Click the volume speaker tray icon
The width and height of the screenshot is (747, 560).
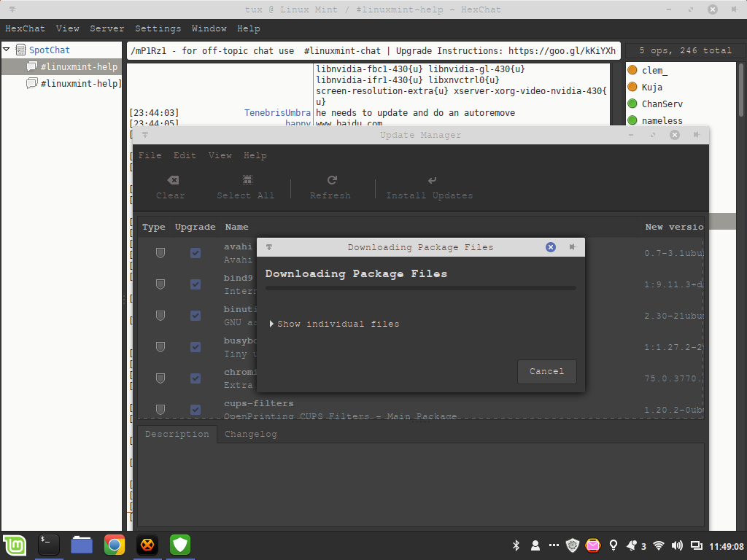coord(677,545)
